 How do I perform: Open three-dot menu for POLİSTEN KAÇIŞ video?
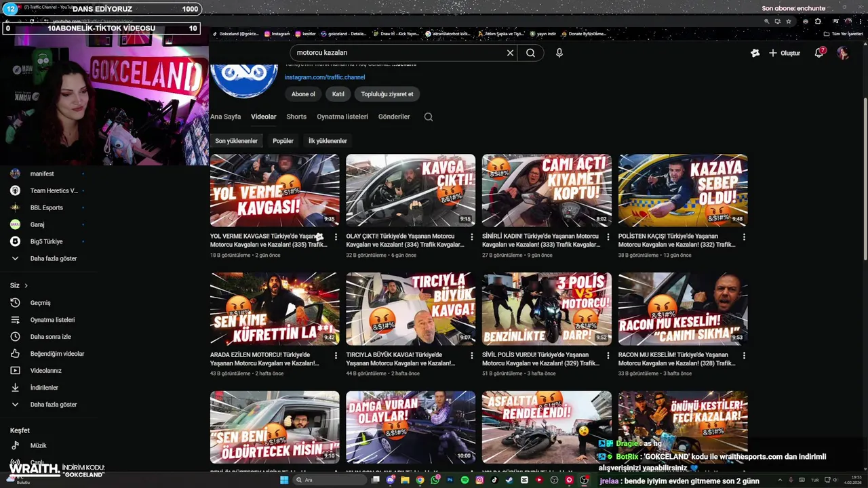[x=744, y=237]
